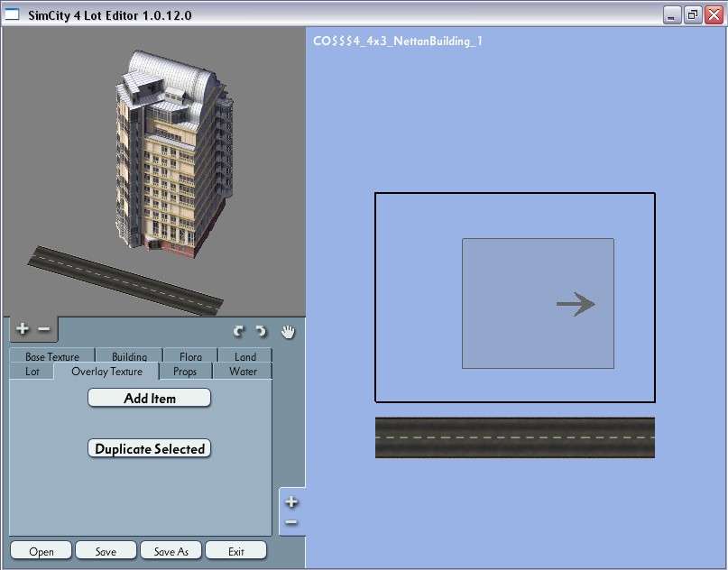The width and height of the screenshot is (728, 570).
Task: Rotate the preview counter-clockwise
Action: coord(239,331)
